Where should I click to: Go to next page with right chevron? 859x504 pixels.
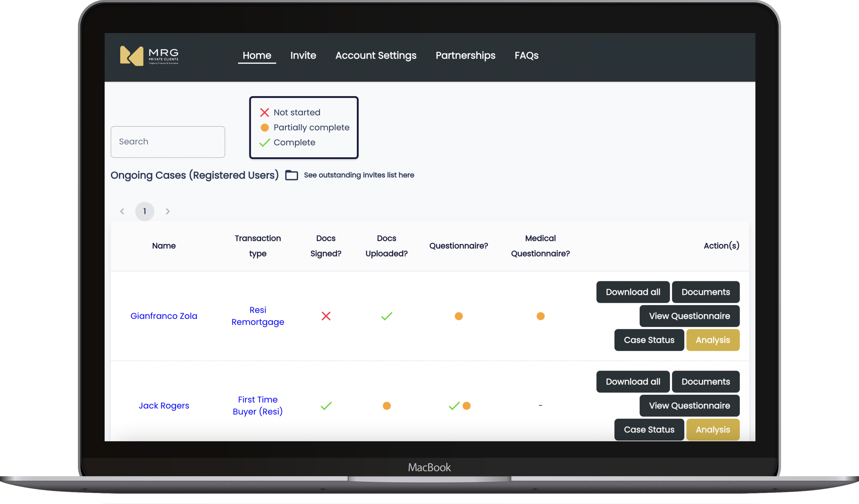point(167,211)
